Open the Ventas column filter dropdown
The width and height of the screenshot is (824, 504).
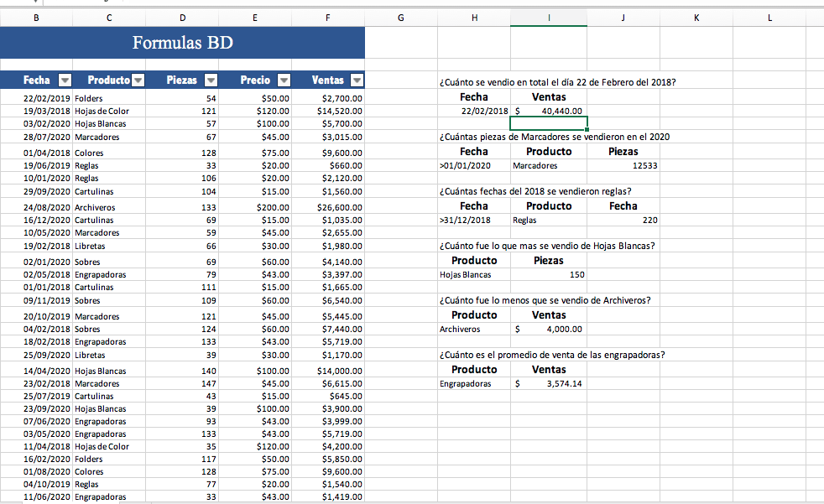pyautogui.click(x=356, y=80)
